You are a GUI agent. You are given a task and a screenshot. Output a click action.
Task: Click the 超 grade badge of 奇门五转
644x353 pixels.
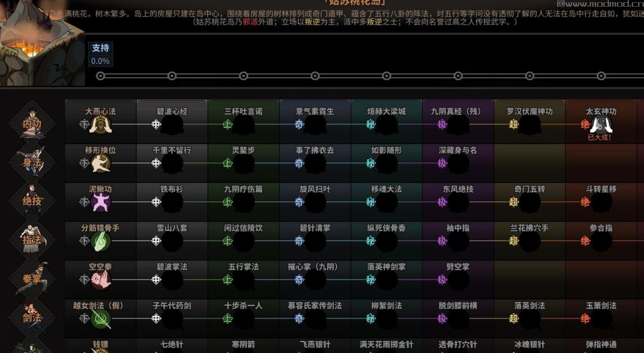coord(513,202)
